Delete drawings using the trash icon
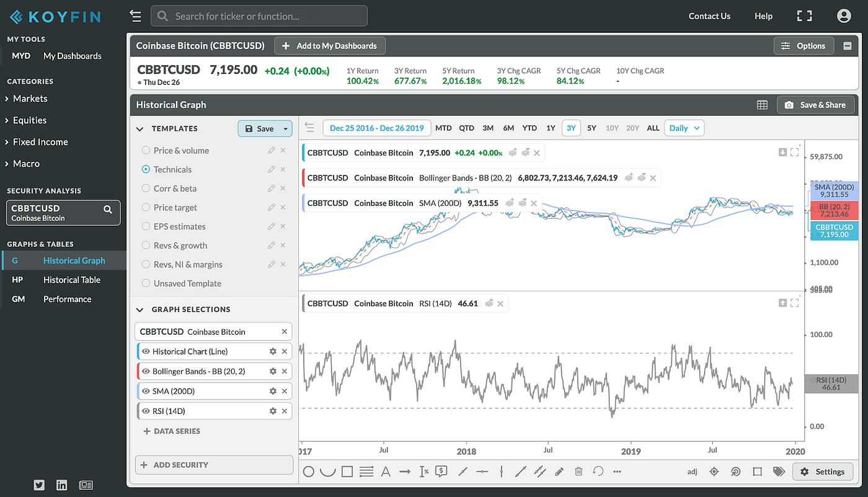This screenshot has height=497, width=868. pyautogui.click(x=578, y=471)
